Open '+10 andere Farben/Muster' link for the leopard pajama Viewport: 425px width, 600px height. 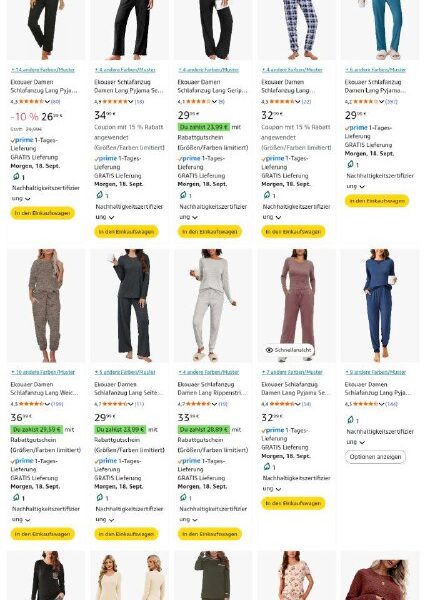pos(43,372)
